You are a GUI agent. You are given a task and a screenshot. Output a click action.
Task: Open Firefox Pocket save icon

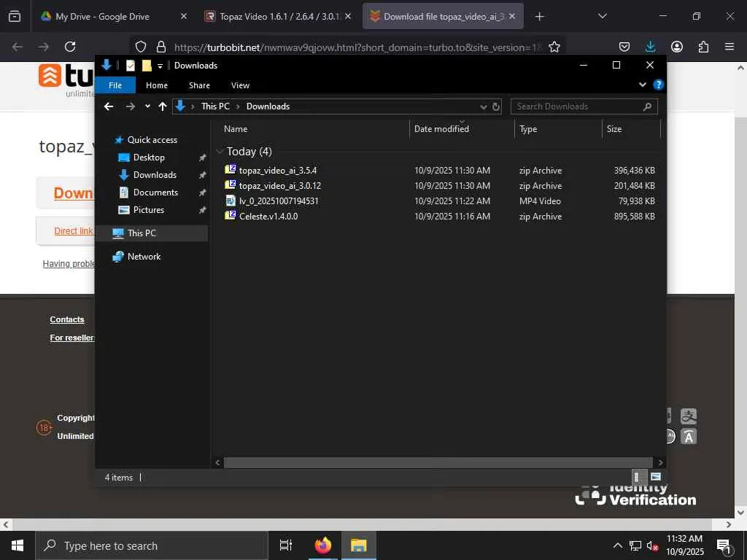[624, 47]
